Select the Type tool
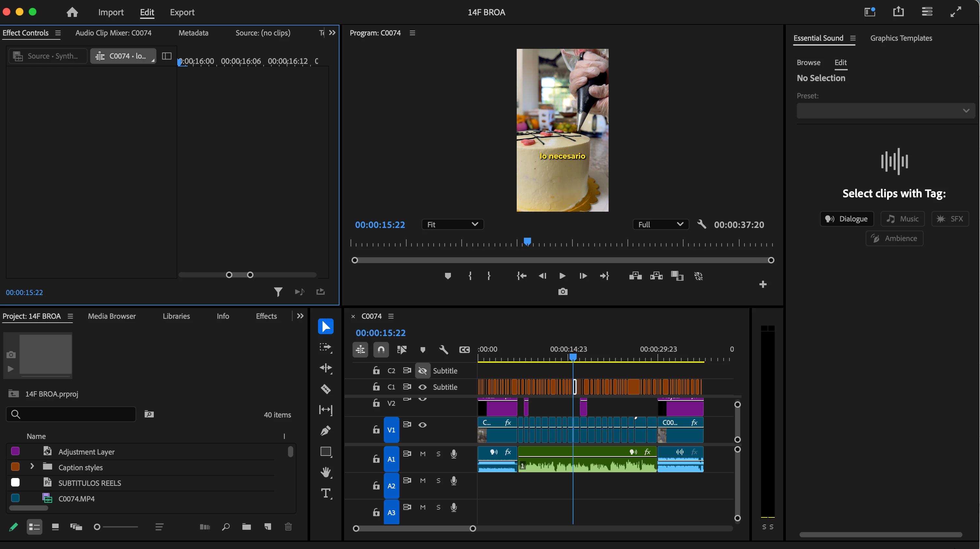 click(x=326, y=493)
